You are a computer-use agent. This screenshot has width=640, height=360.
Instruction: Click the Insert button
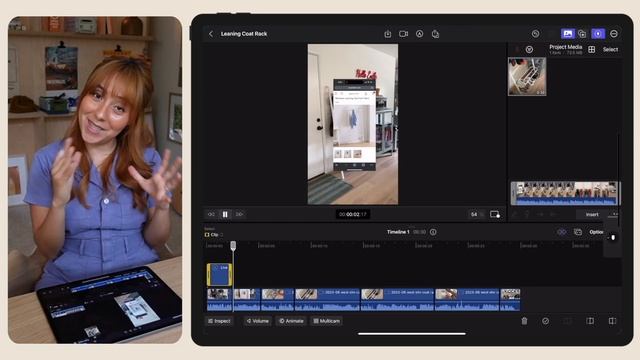pyautogui.click(x=592, y=214)
